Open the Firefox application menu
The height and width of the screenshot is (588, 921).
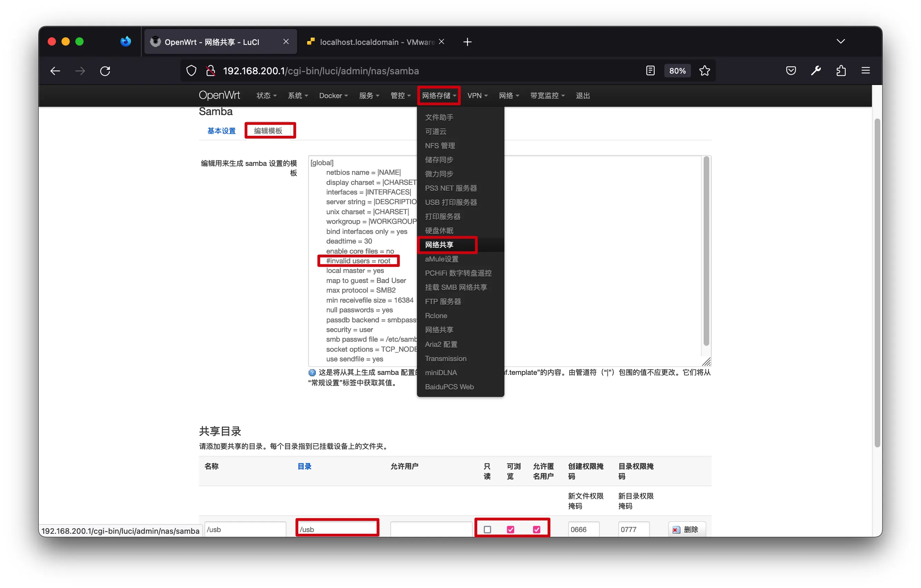tap(865, 71)
